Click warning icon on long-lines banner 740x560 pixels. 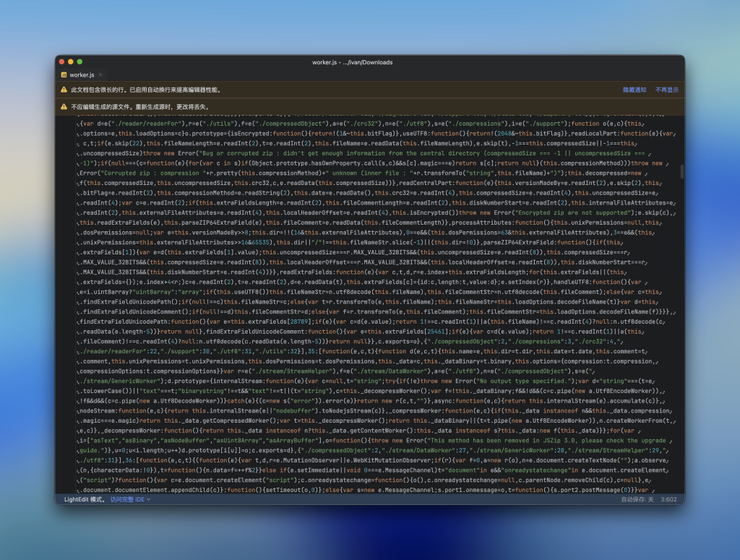tap(64, 90)
